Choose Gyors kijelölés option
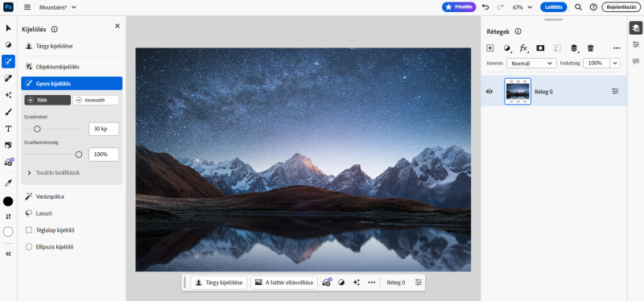 point(72,84)
